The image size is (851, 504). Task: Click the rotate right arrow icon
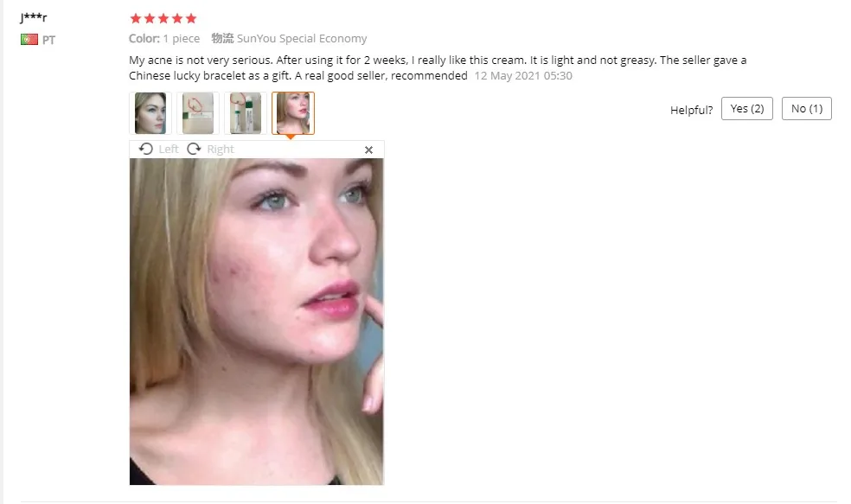coord(194,149)
